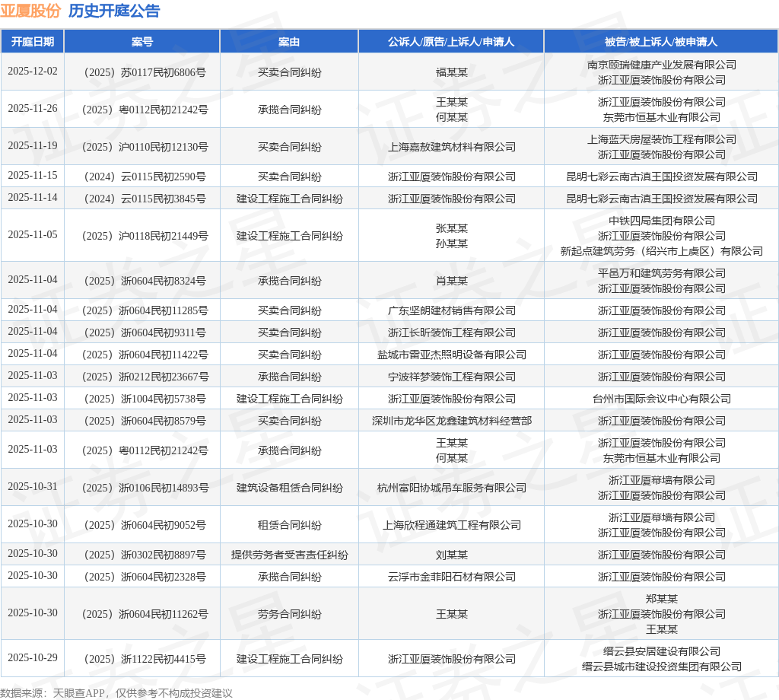Click the 数据来源 footer note
This screenshot has height=700, width=779.
(x=116, y=693)
